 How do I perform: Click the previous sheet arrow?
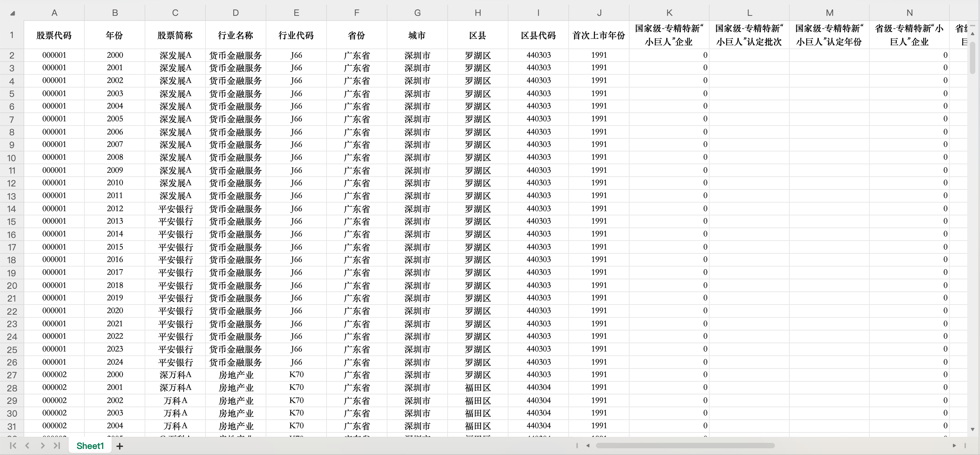(x=27, y=446)
